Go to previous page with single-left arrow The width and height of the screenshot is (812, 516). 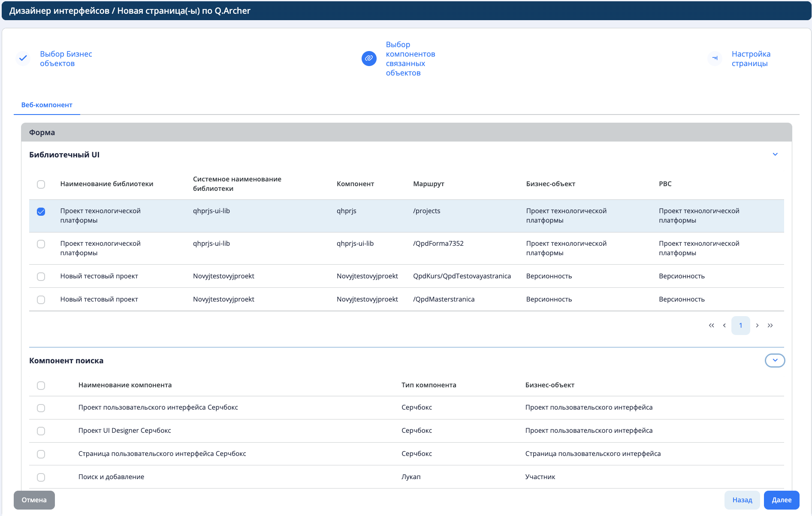pos(724,326)
